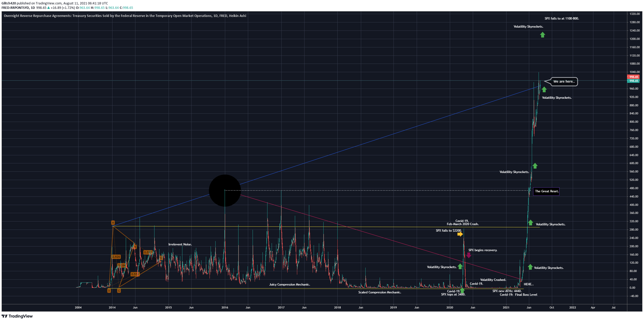Click 'Scaled Compression Mechanic.' annotation

click(380, 292)
